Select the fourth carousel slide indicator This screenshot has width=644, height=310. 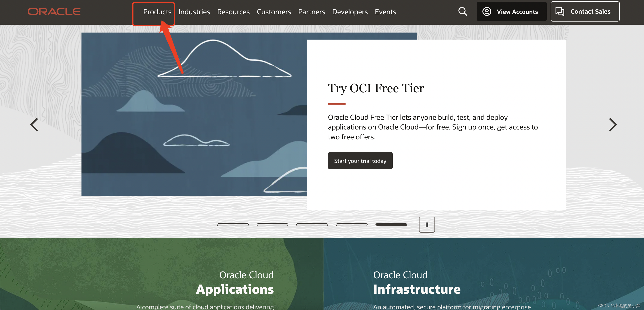click(351, 224)
